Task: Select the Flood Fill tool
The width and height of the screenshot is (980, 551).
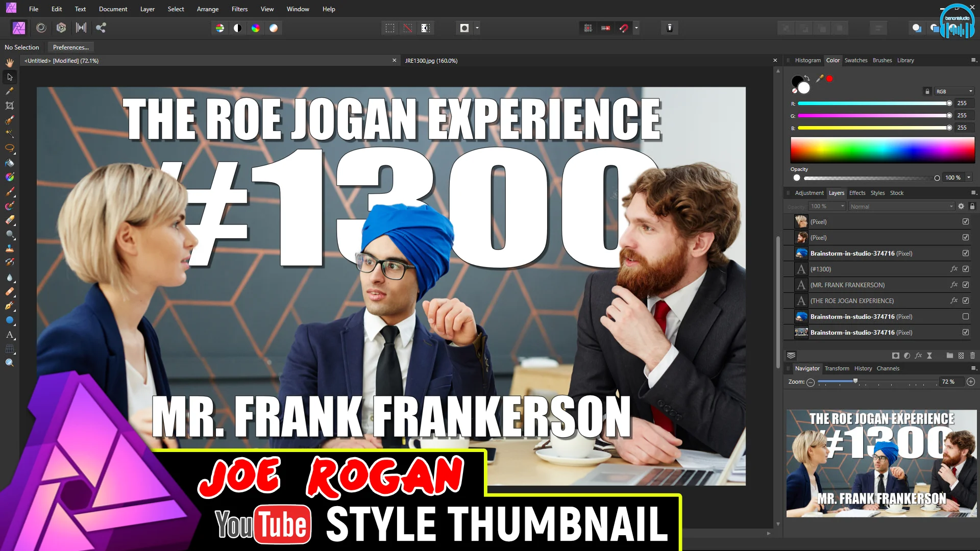Action: (x=10, y=163)
